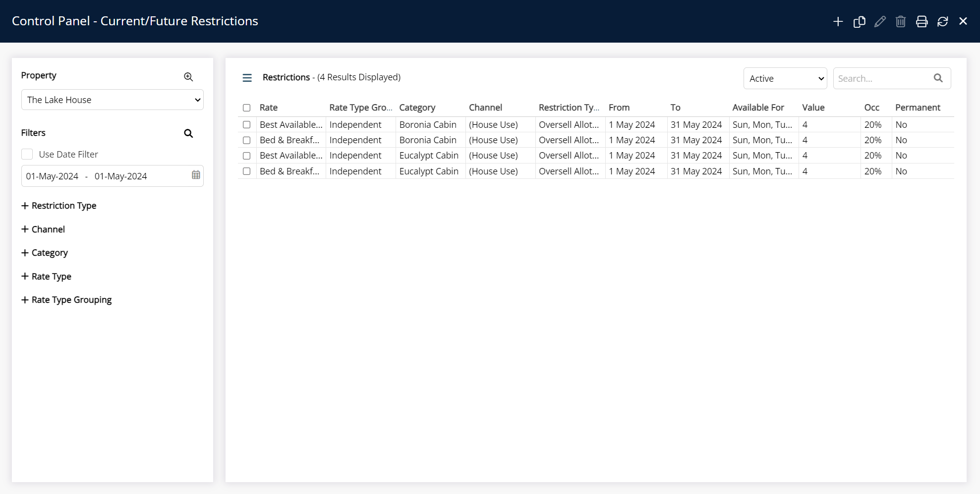Sort by the Category column header
The width and height of the screenshot is (980, 494).
point(417,108)
